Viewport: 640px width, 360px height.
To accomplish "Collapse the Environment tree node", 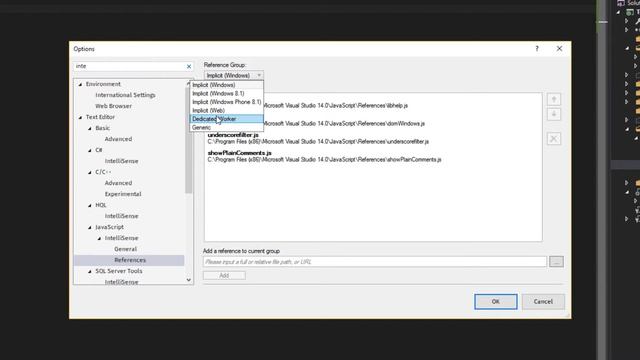I will point(80,84).
